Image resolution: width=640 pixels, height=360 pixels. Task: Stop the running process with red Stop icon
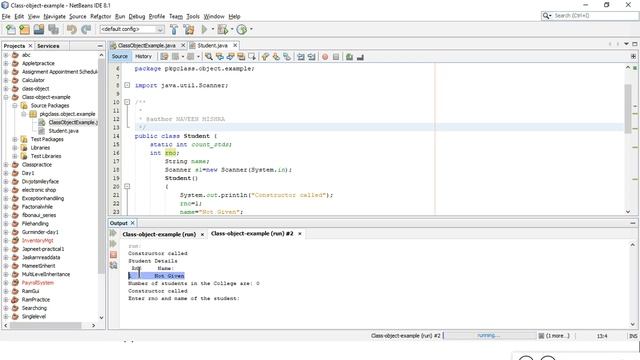113,254
